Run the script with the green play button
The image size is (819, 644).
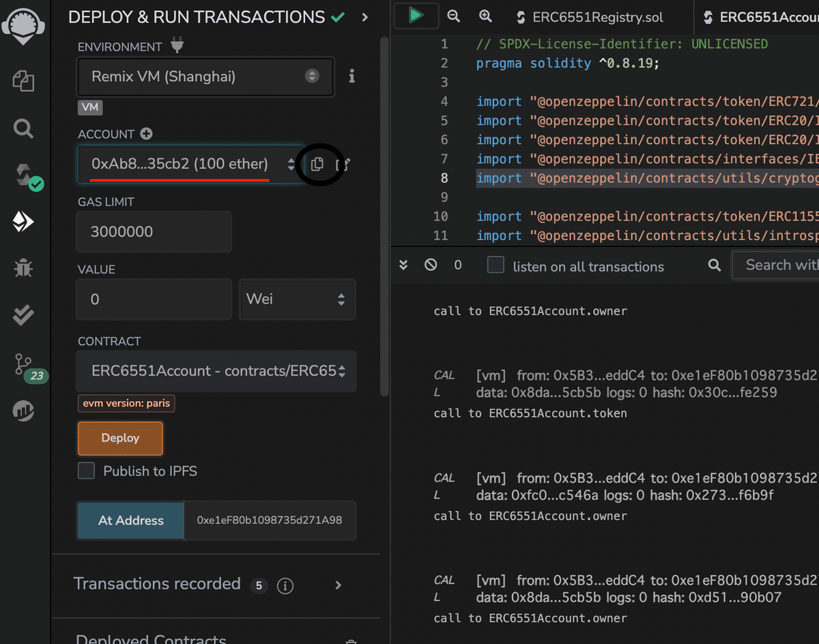click(x=416, y=15)
